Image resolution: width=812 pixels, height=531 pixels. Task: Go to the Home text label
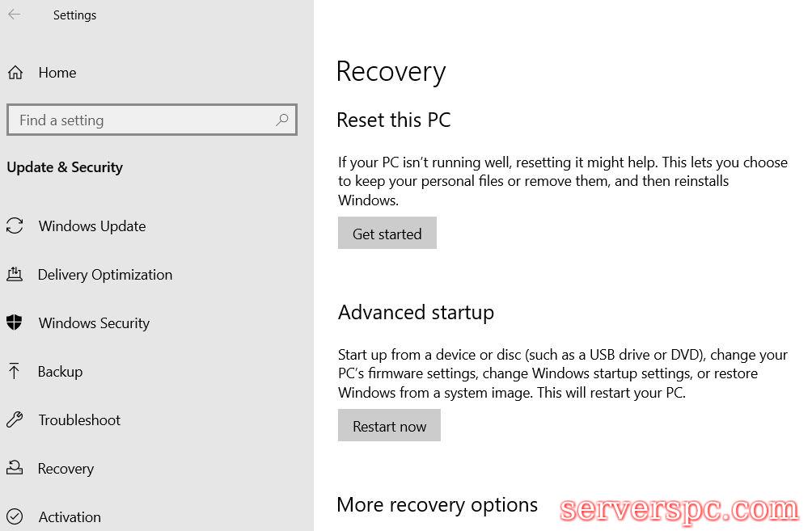point(57,73)
